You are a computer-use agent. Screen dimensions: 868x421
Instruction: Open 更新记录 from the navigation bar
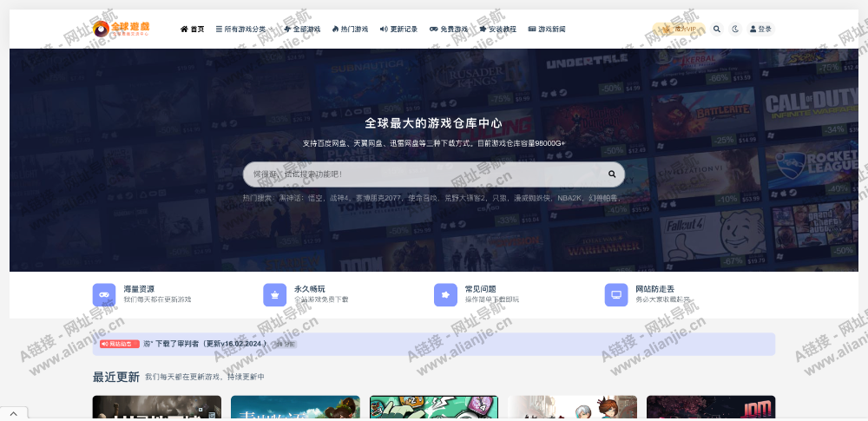click(x=398, y=30)
